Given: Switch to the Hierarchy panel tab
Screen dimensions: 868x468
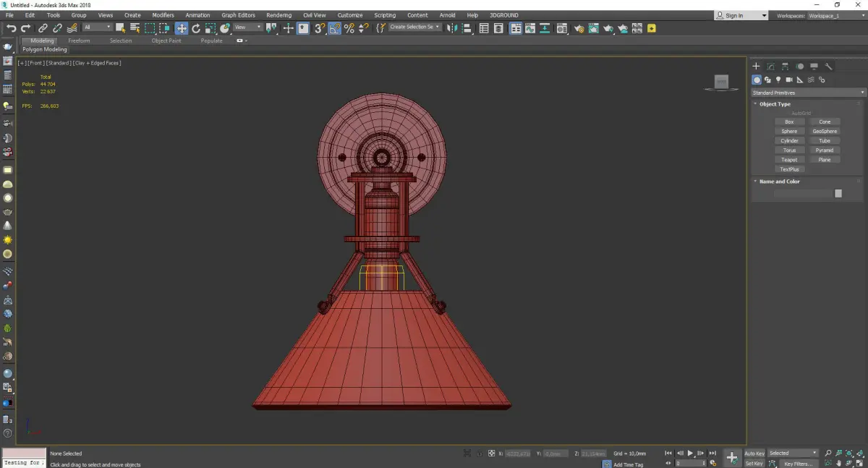Looking at the screenshot, I should [785, 66].
